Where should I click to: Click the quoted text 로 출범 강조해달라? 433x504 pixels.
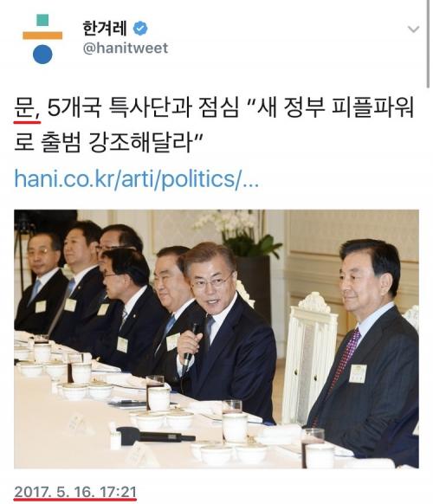pyautogui.click(x=104, y=142)
